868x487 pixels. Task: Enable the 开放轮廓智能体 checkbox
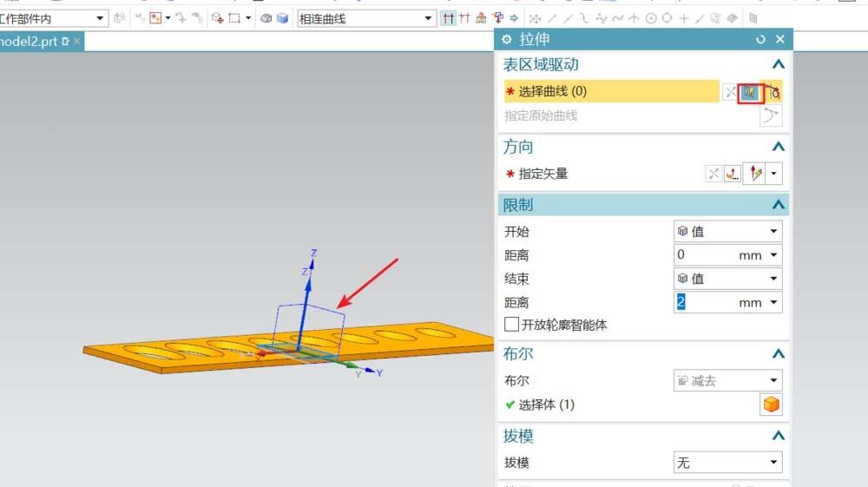pyautogui.click(x=511, y=325)
